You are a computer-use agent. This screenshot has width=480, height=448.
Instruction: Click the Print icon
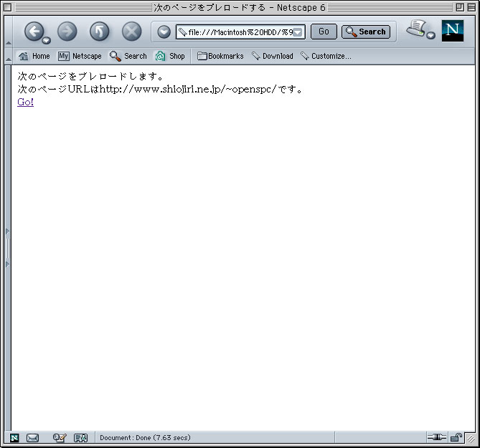tap(417, 29)
